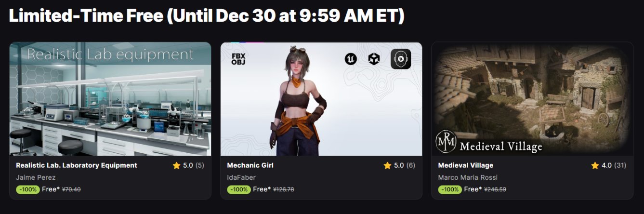Click the MRM logo on Medieval Village image
This screenshot has height=214, width=644.
pyautogui.click(x=446, y=142)
